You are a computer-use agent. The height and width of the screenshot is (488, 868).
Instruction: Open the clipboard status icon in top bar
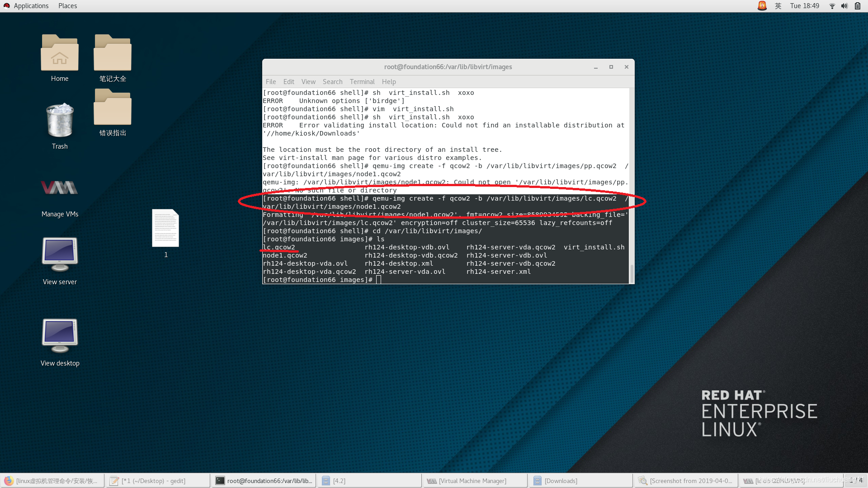pos(857,6)
